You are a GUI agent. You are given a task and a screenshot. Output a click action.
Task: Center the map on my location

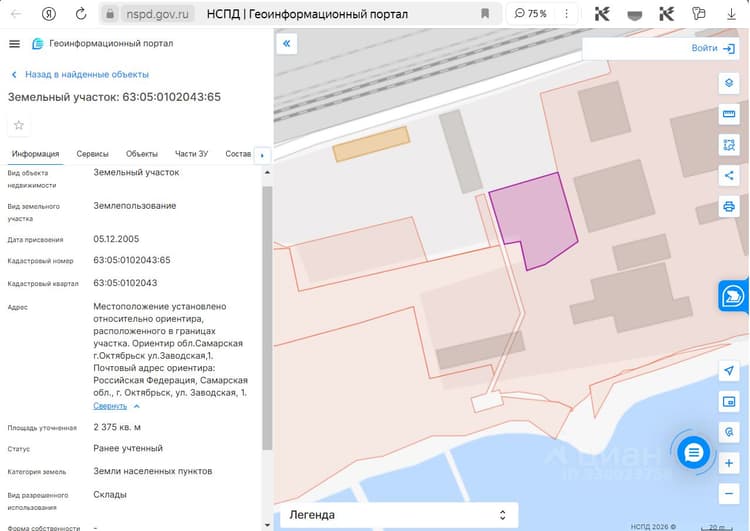click(x=728, y=370)
